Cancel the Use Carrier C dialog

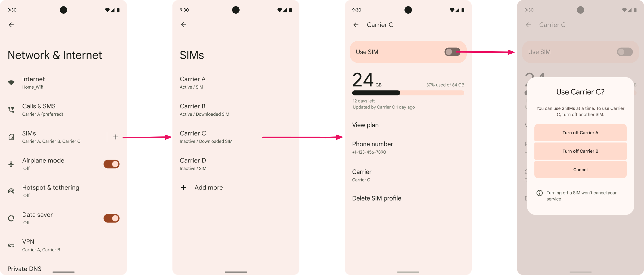pyautogui.click(x=580, y=169)
